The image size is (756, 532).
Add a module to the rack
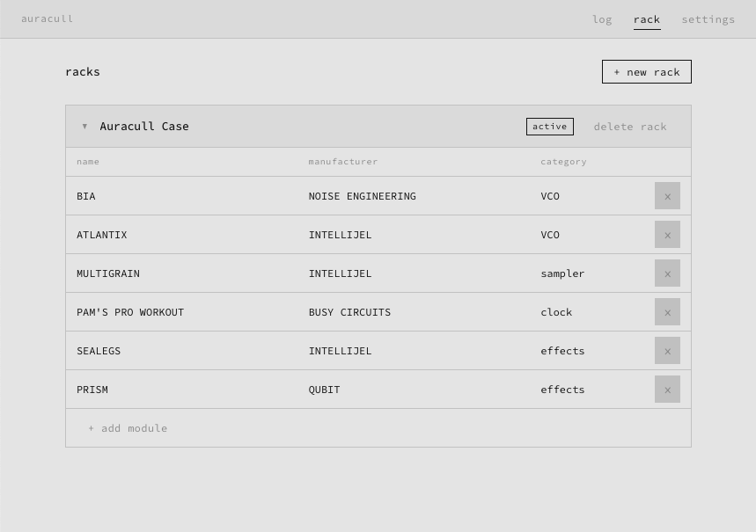coord(128,428)
